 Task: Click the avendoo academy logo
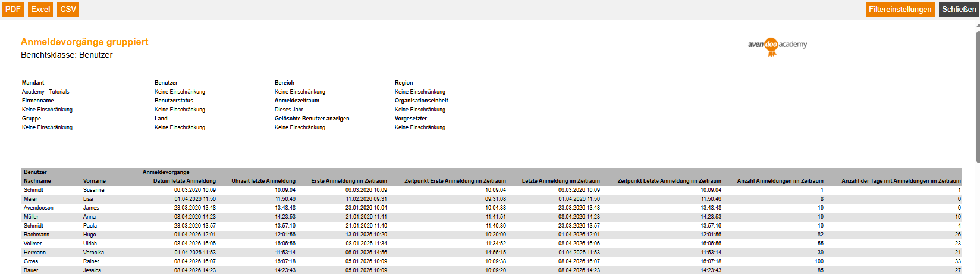777,46
